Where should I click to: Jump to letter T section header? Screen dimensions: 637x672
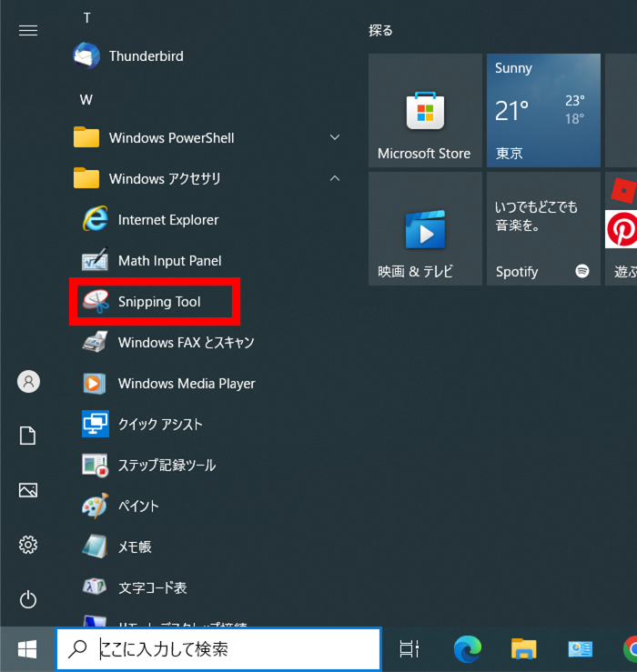[86, 18]
